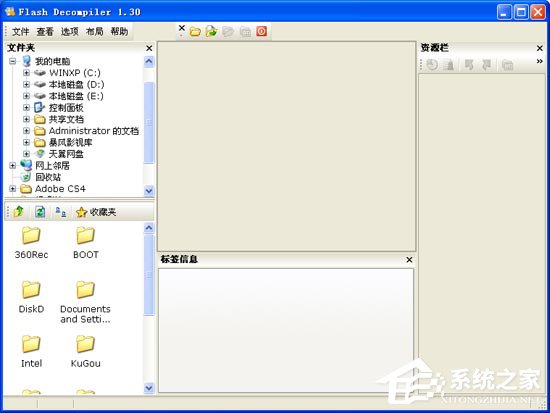Click inside the 标签信息 text area
Image resolution: width=550 pixels, height=413 pixels.
click(x=286, y=330)
